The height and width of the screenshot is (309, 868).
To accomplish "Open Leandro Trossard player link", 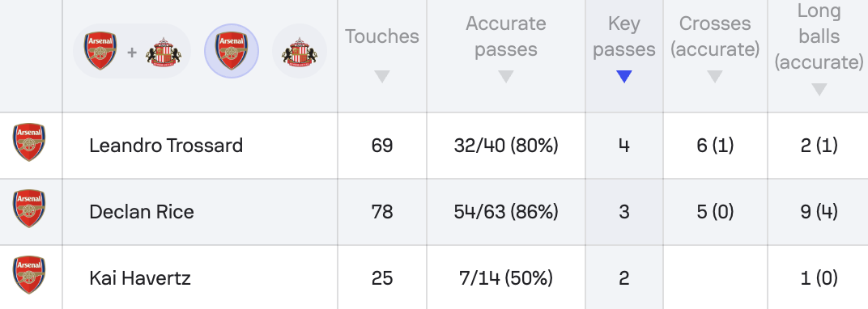I will coord(166,146).
